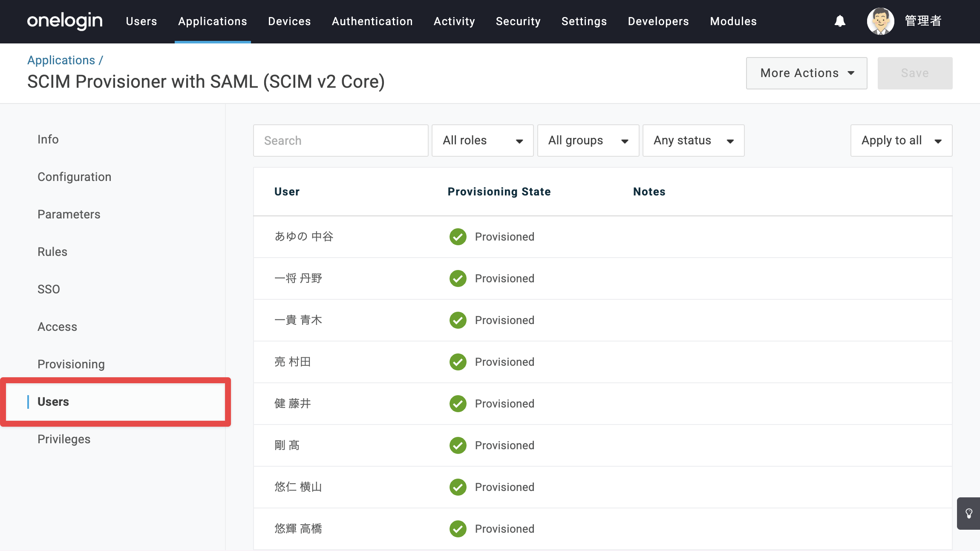
Task: Expand the More Actions menu
Action: tap(807, 73)
